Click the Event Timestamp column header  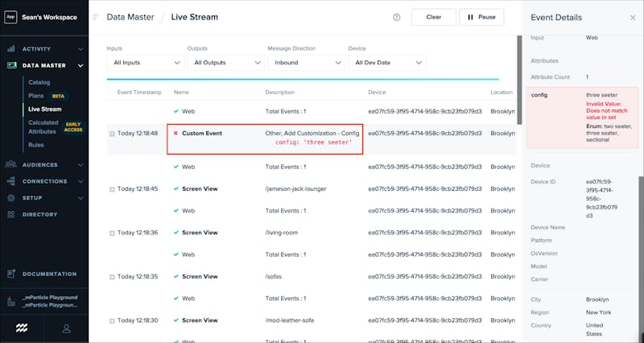(139, 93)
